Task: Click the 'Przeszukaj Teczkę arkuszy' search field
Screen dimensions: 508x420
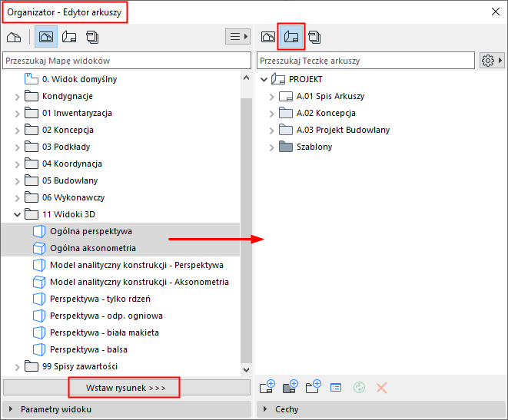Action: click(x=366, y=61)
